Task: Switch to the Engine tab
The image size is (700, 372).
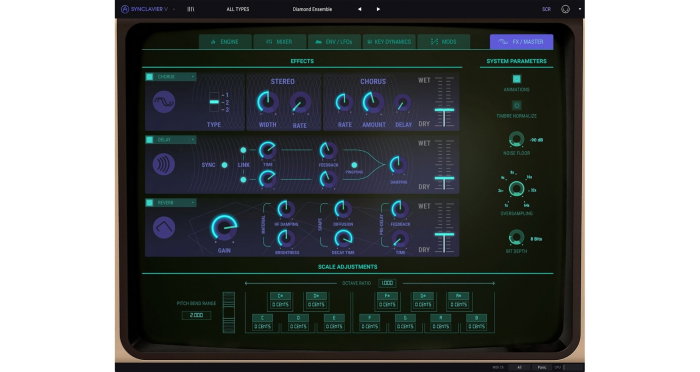Action: (225, 42)
